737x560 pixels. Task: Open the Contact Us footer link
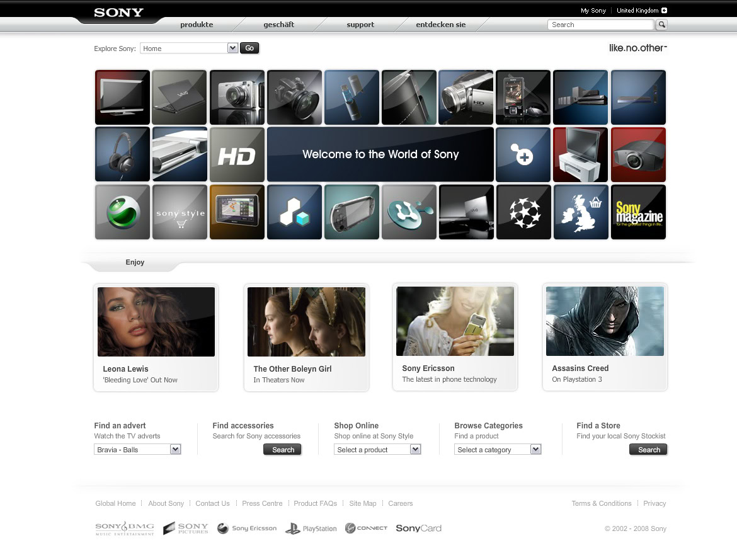(x=212, y=503)
